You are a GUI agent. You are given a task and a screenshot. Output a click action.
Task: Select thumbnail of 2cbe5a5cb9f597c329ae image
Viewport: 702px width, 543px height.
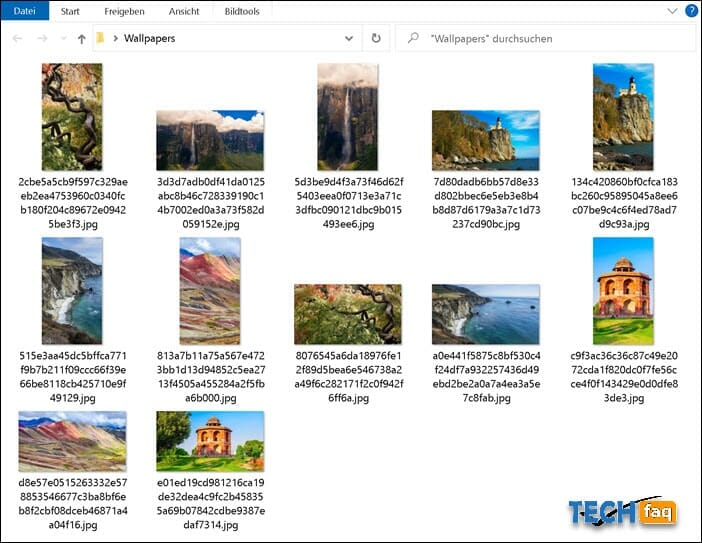click(72, 117)
